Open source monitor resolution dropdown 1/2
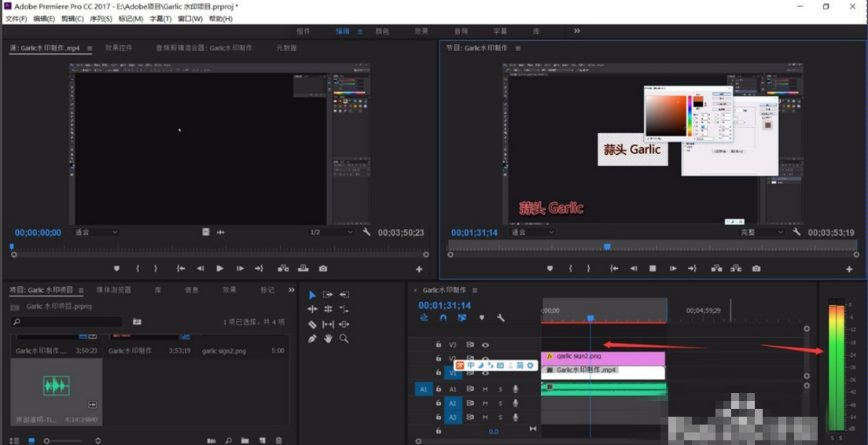Image resolution: width=868 pixels, height=445 pixels. coord(330,233)
